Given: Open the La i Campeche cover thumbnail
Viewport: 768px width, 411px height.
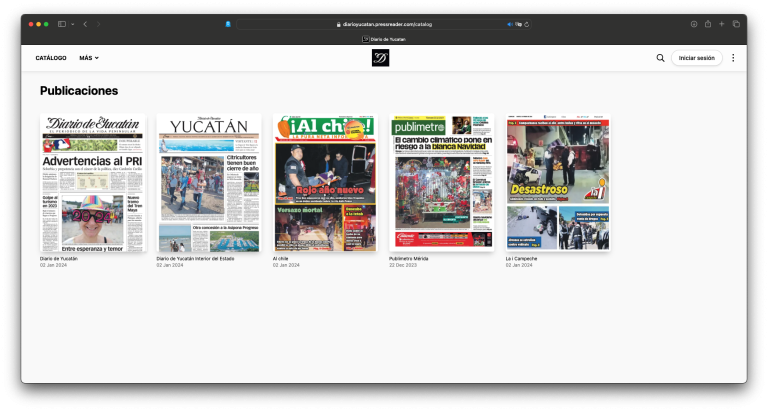Looking at the screenshot, I should 558,183.
